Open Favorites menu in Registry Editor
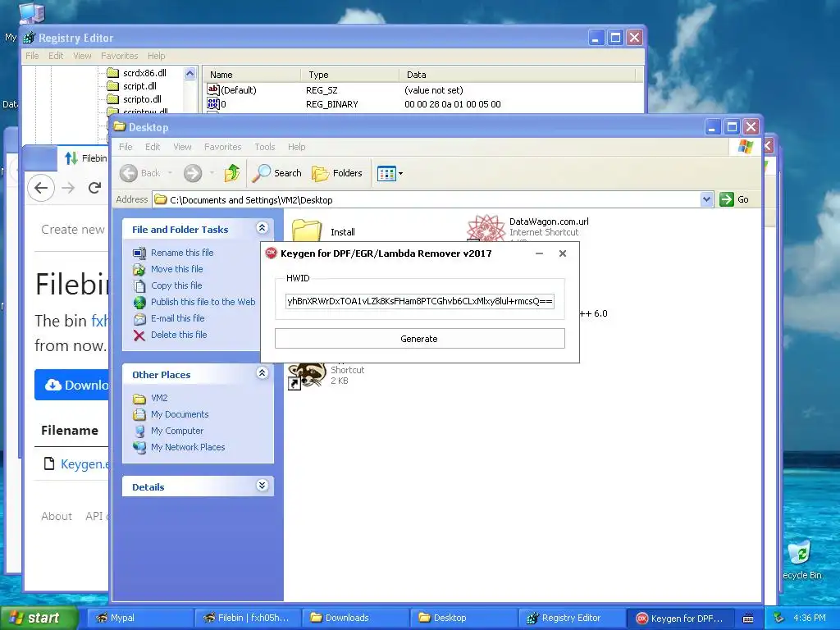This screenshot has height=630, width=840. point(120,56)
